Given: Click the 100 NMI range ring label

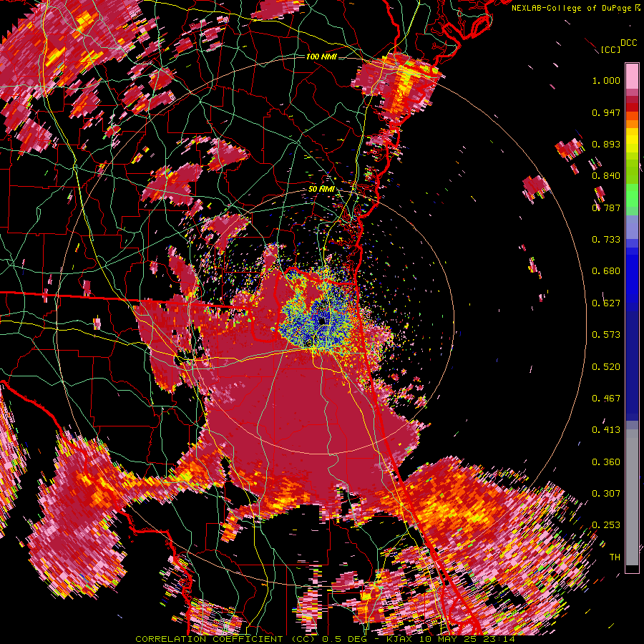Looking at the screenshot, I should point(321,57).
